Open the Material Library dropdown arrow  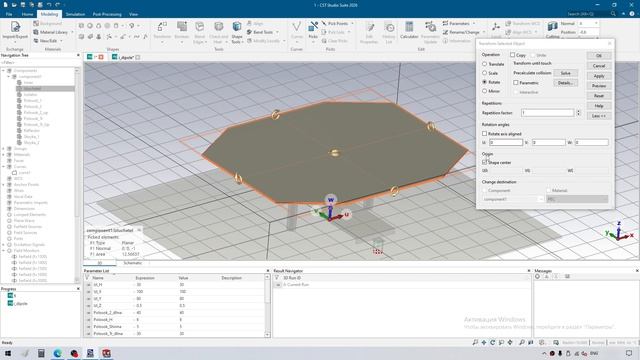point(72,32)
